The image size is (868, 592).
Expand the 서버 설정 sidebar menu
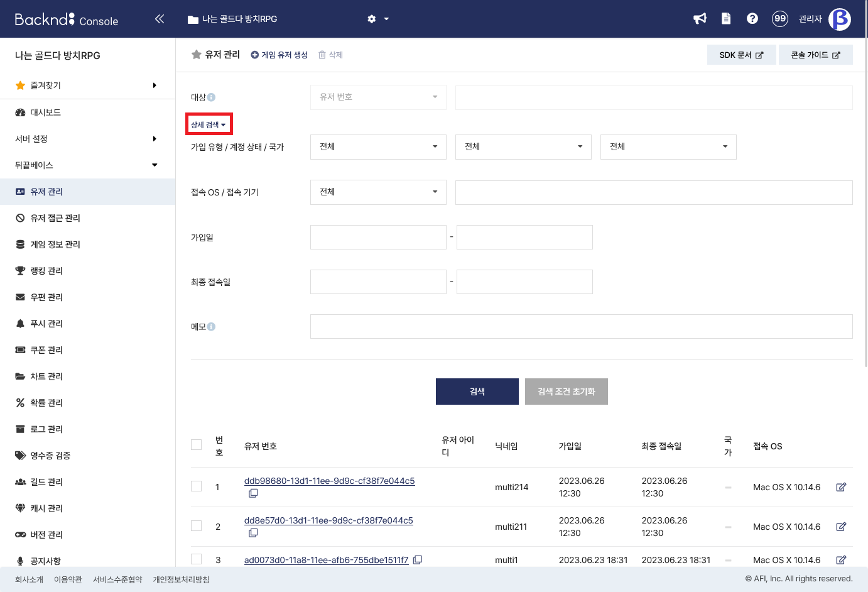coord(87,139)
